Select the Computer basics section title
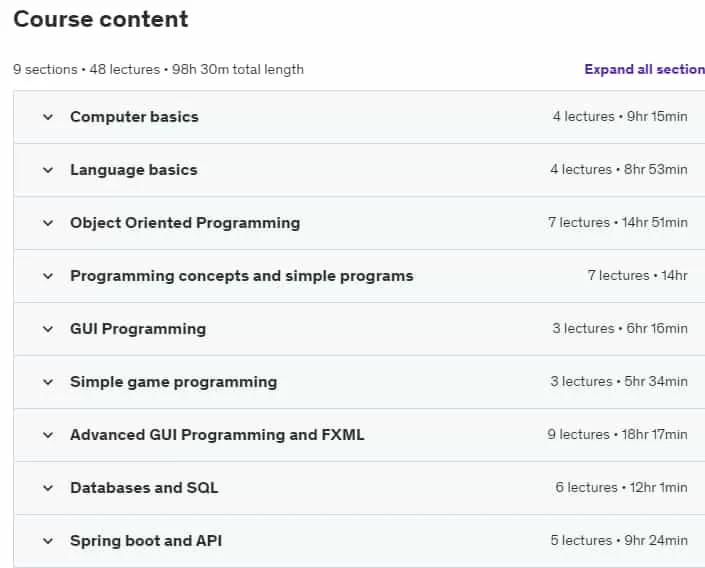 click(134, 117)
